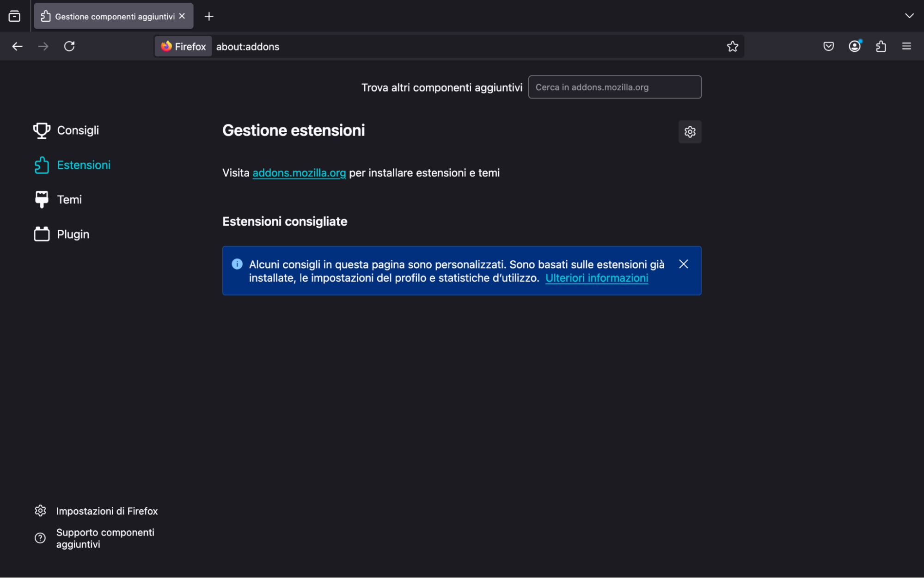Viewport: 924px width, 578px height.
Task: Switch to the Temi section
Action: pyautogui.click(x=69, y=199)
